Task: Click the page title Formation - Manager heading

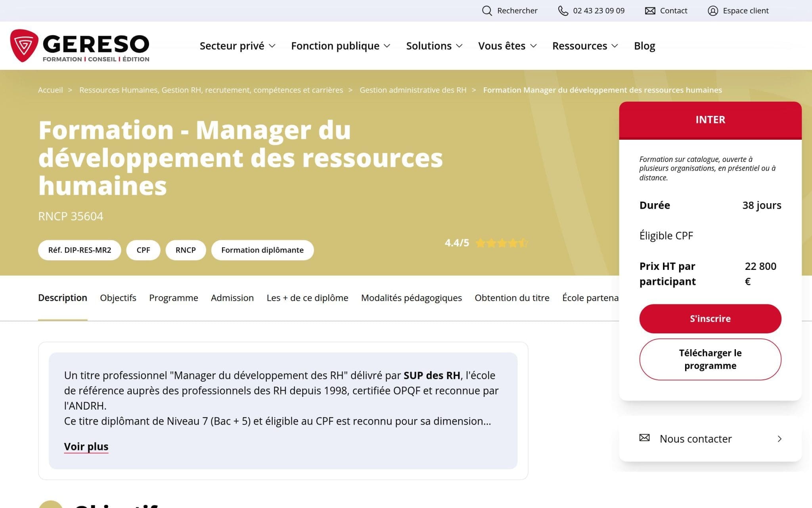Action: [x=240, y=158]
